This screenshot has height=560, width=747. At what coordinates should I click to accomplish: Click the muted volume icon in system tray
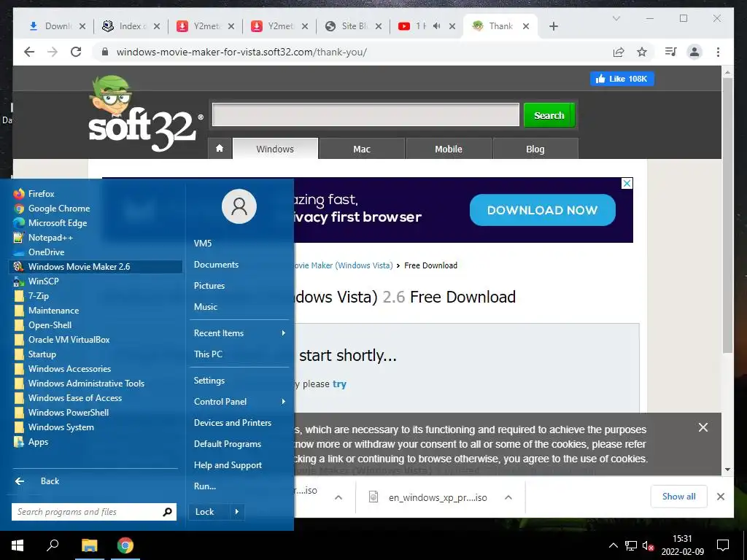point(648,545)
